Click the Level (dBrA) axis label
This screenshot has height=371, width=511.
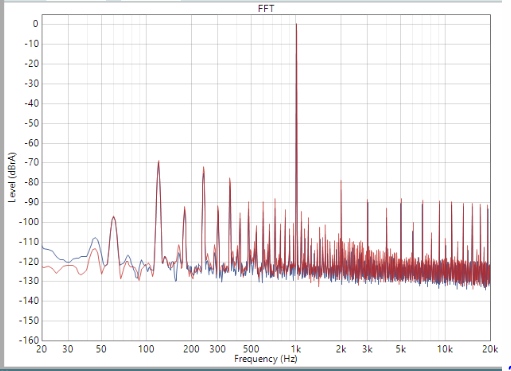pos(12,178)
